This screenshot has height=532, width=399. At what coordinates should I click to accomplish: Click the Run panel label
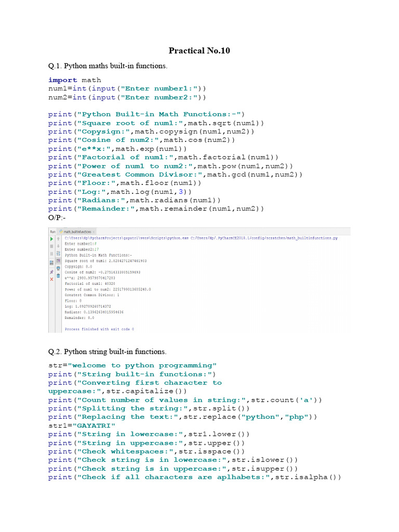(x=52, y=231)
